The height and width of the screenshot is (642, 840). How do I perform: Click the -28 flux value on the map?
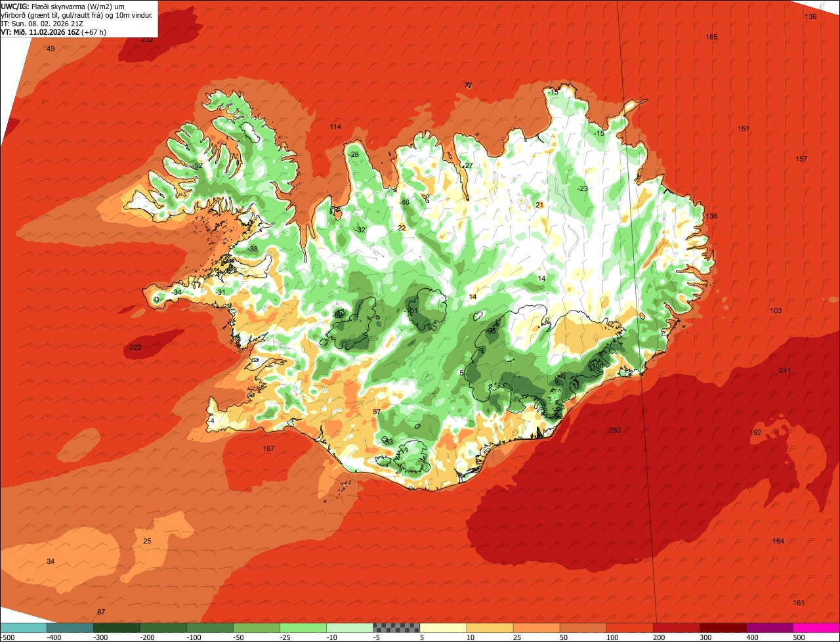coord(354,154)
